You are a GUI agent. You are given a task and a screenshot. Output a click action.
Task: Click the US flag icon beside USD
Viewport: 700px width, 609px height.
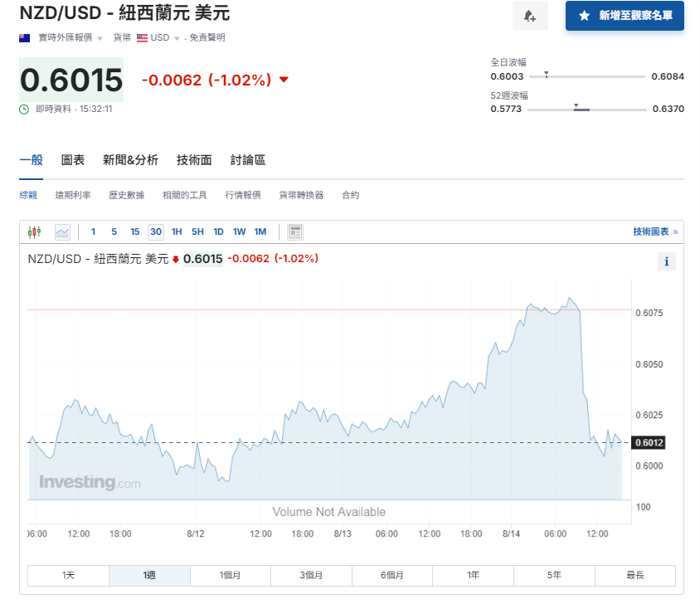[144, 37]
